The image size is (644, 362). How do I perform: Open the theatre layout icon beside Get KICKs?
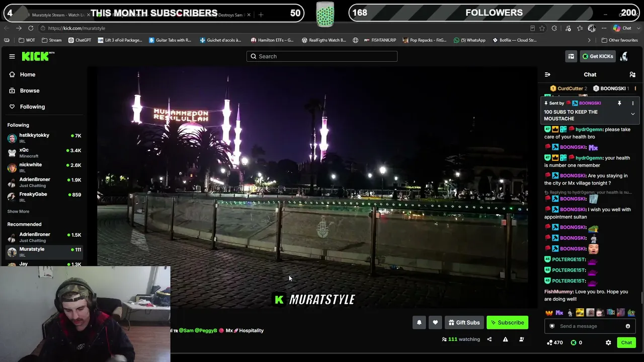click(571, 56)
